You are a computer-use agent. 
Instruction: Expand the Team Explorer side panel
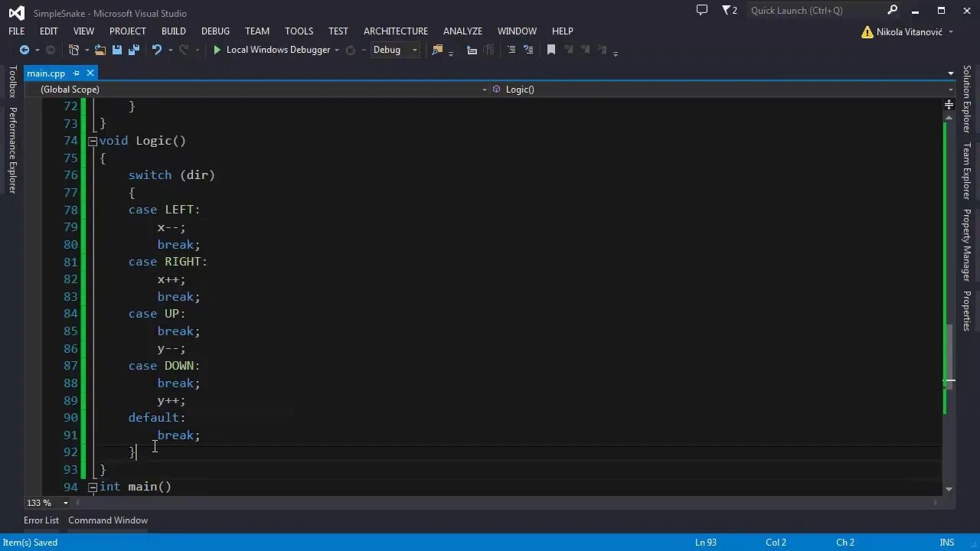(966, 171)
